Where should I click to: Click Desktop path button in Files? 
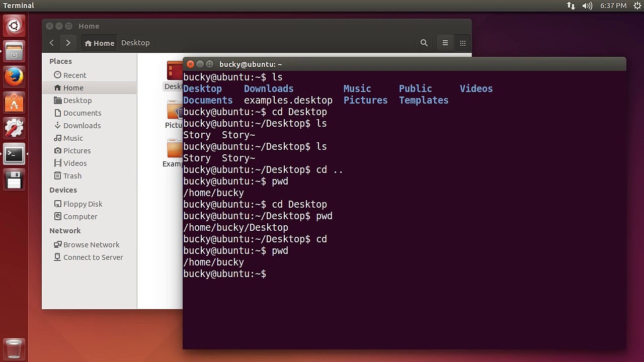135,43
